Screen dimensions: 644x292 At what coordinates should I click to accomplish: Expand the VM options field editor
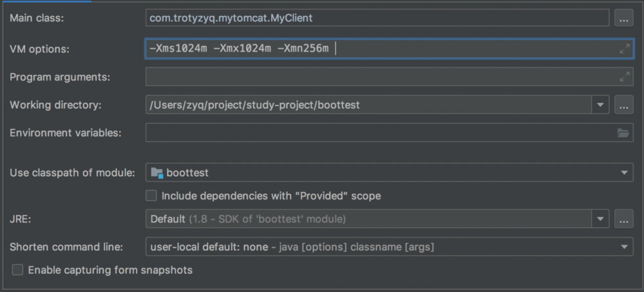624,49
